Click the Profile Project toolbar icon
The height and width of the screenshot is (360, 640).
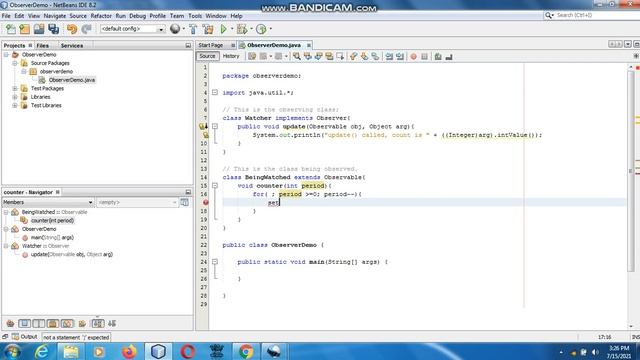[x=261, y=29]
